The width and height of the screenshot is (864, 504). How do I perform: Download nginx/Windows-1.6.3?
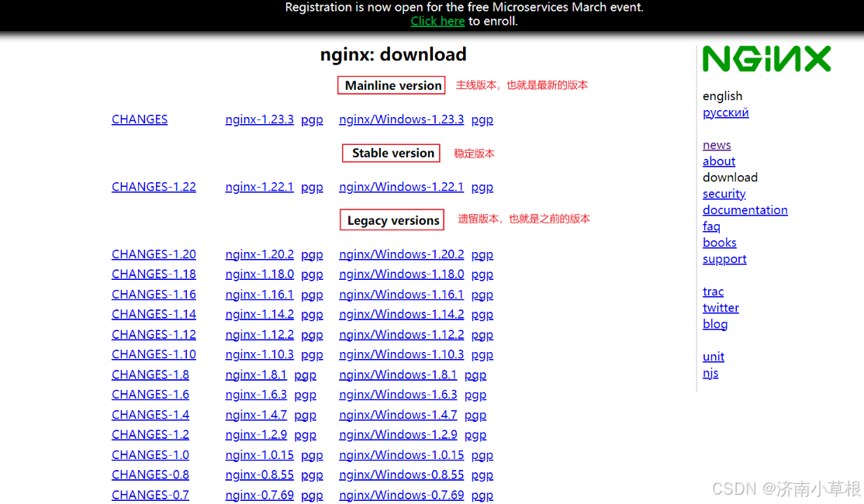point(398,395)
